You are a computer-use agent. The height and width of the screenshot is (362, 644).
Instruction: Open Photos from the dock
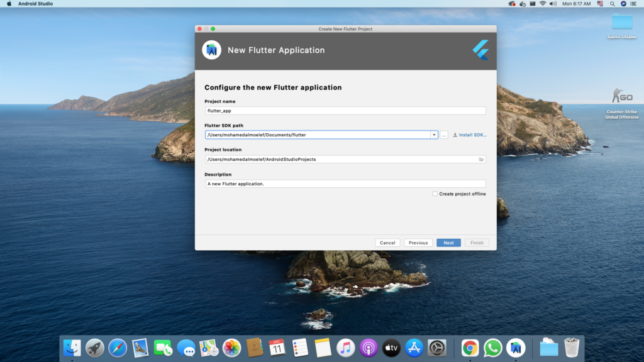(231, 348)
